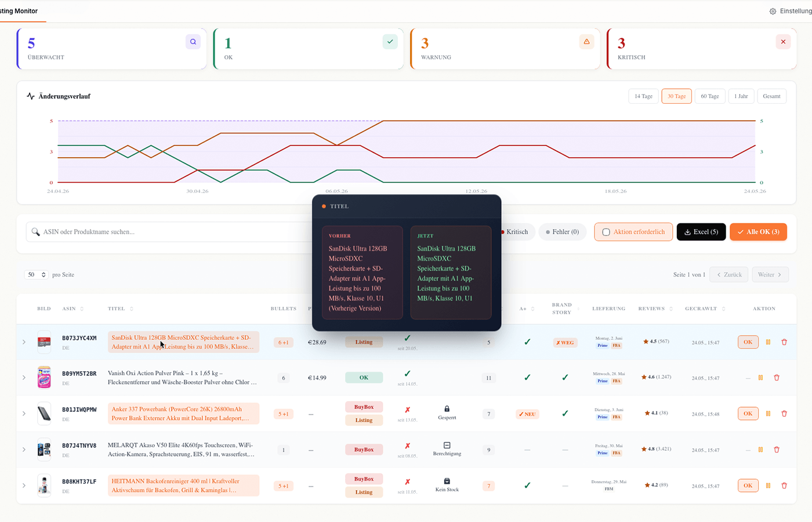Tick the Aktion erforderlich checkbox
The width and height of the screenshot is (812, 522).
point(606,232)
